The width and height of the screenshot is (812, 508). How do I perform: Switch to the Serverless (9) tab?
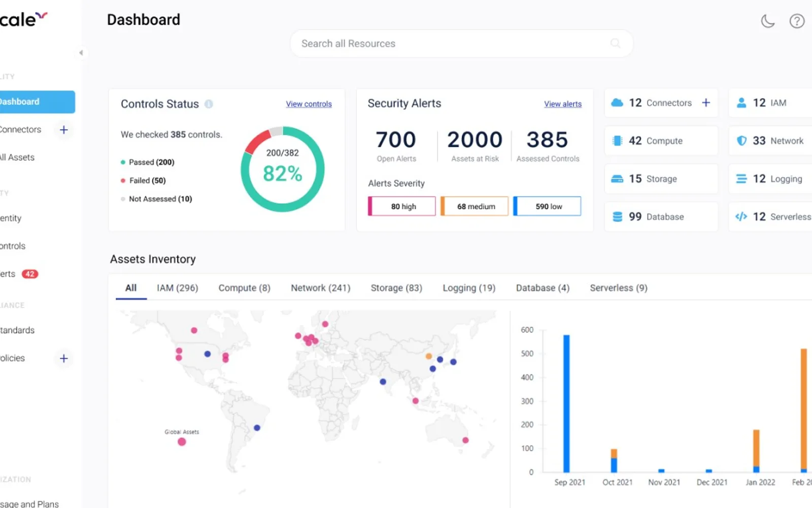coord(619,288)
